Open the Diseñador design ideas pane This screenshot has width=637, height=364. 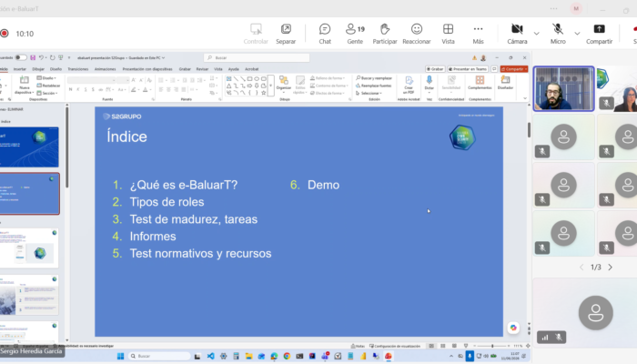pos(505,83)
